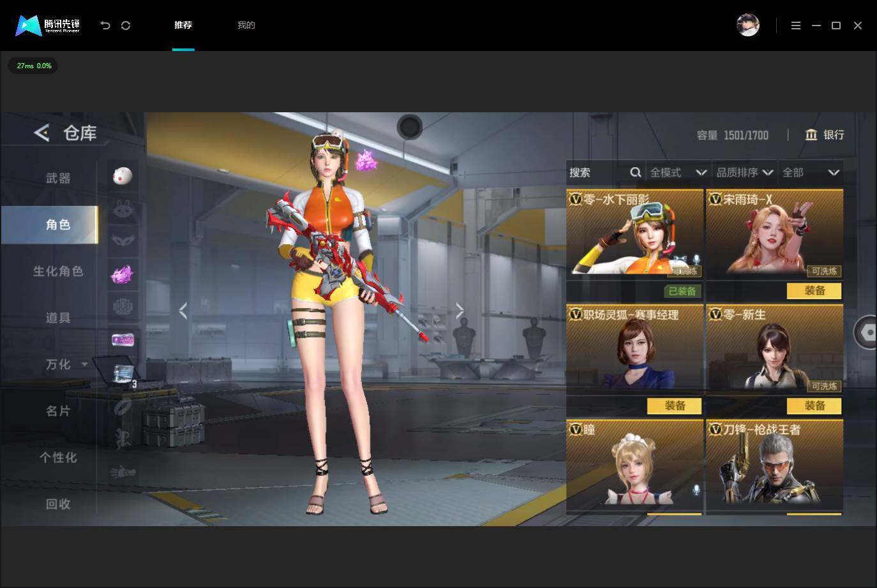Click the Tencent Pioneer back arrow icon
The height and width of the screenshot is (588, 877).
pos(105,26)
